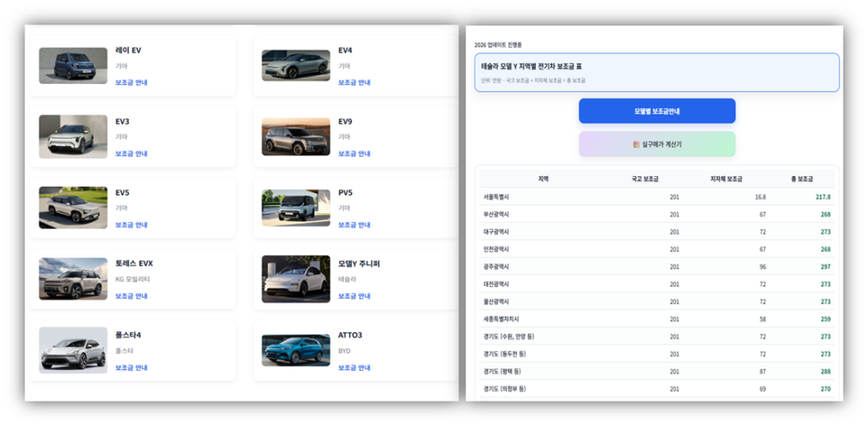Open the 실구매가 계산기 button

[x=657, y=144]
